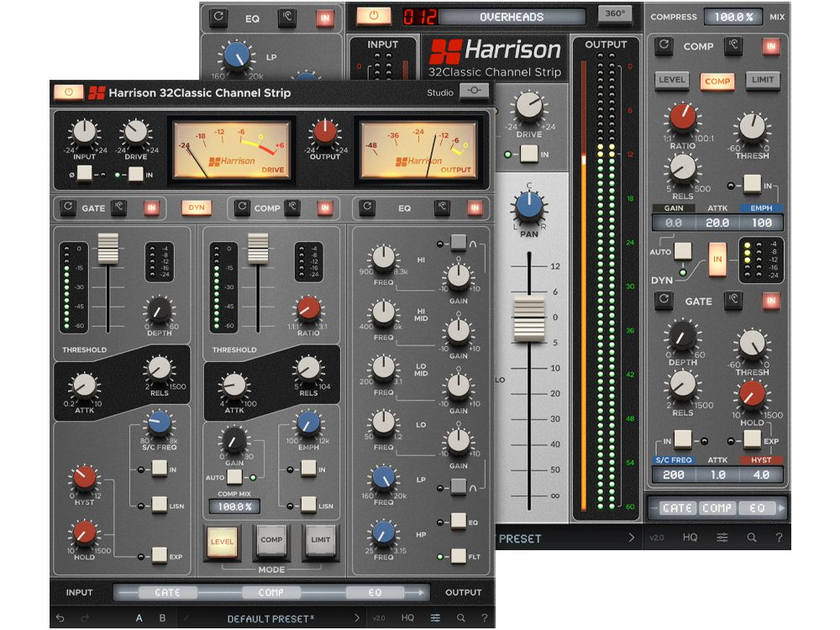Image resolution: width=840 pixels, height=630 pixels.
Task: Toggle the GATE IN button in front window
Action: pyautogui.click(x=151, y=207)
